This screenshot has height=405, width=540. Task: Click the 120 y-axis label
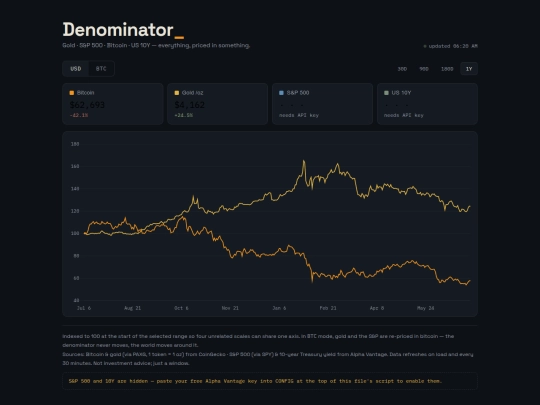pos(75,211)
